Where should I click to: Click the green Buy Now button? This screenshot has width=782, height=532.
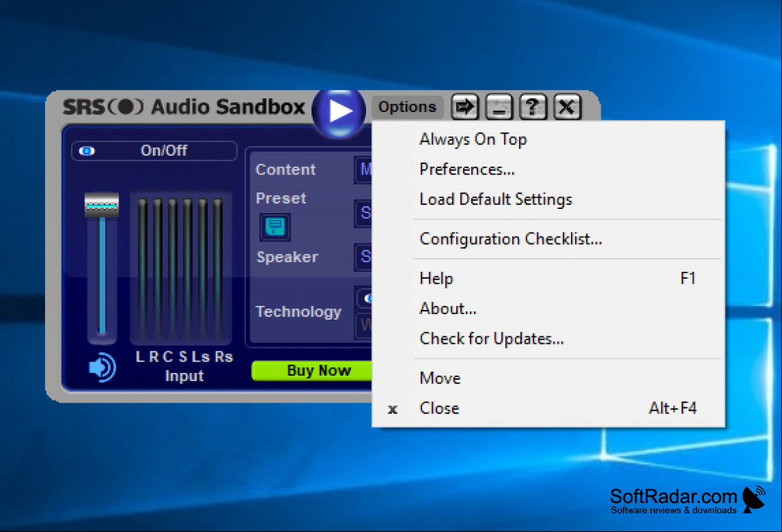tap(312, 370)
